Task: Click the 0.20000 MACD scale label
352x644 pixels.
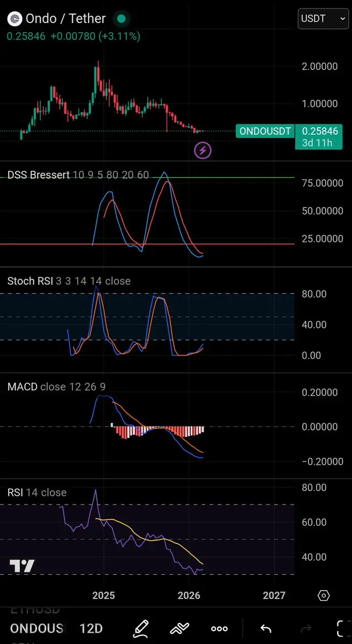Action: pos(320,393)
